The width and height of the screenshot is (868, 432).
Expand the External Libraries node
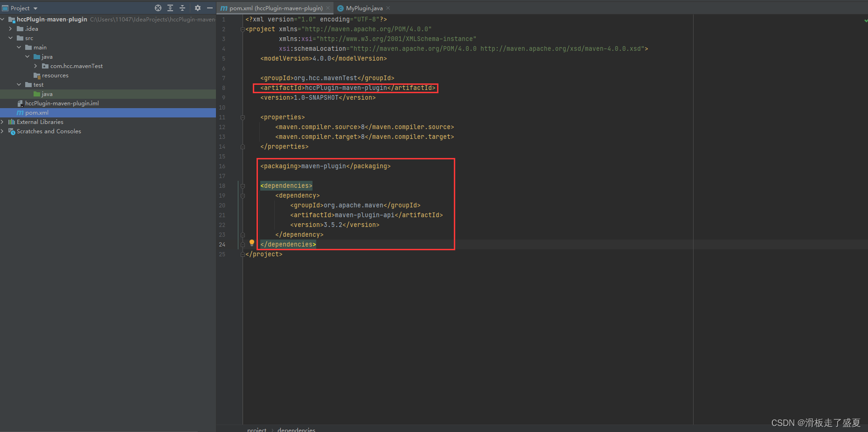3,122
